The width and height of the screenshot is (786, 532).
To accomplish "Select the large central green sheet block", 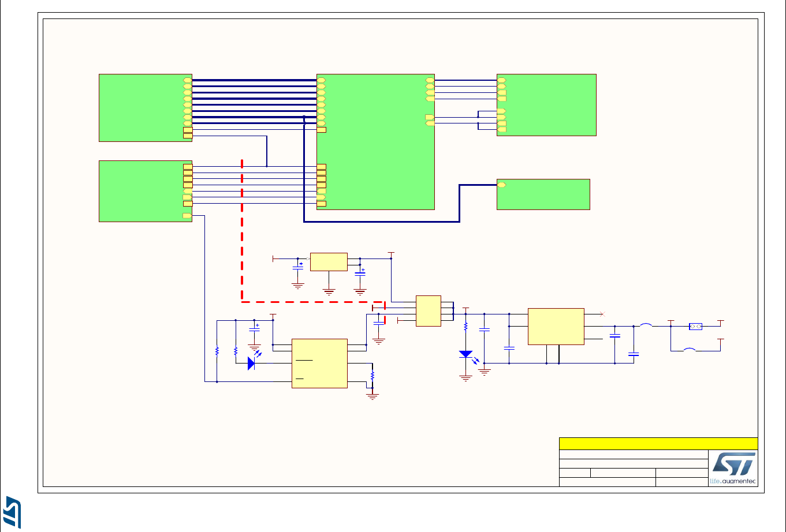I will pos(375,141).
